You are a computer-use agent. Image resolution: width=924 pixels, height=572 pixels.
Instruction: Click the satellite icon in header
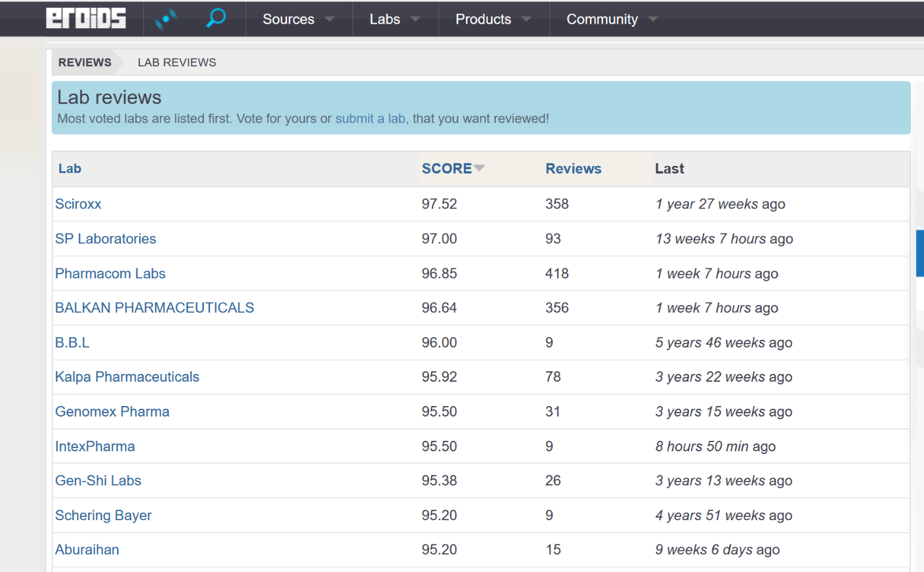coord(165,19)
